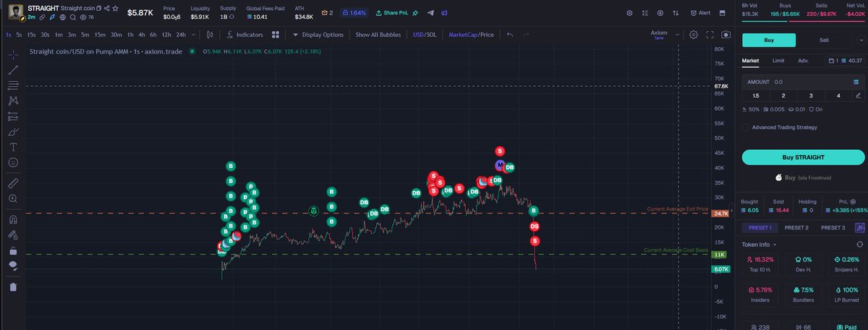Open chart settings gear icon
Image resolution: width=868 pixels, height=330 pixels.
click(x=694, y=34)
